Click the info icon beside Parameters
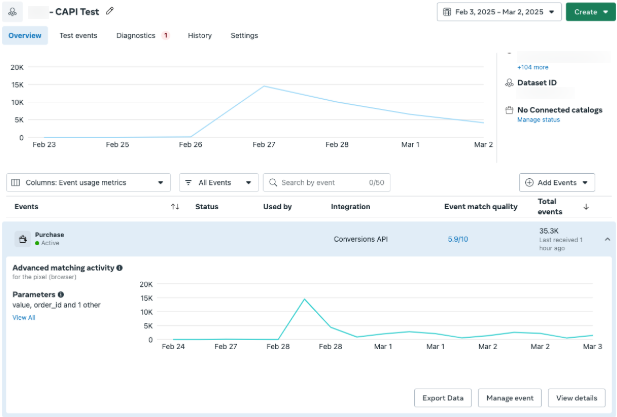The width and height of the screenshot is (617, 417). coord(61,294)
